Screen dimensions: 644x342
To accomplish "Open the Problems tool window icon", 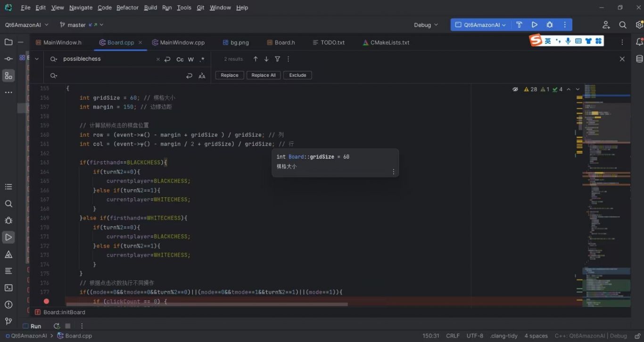I will tap(8, 305).
